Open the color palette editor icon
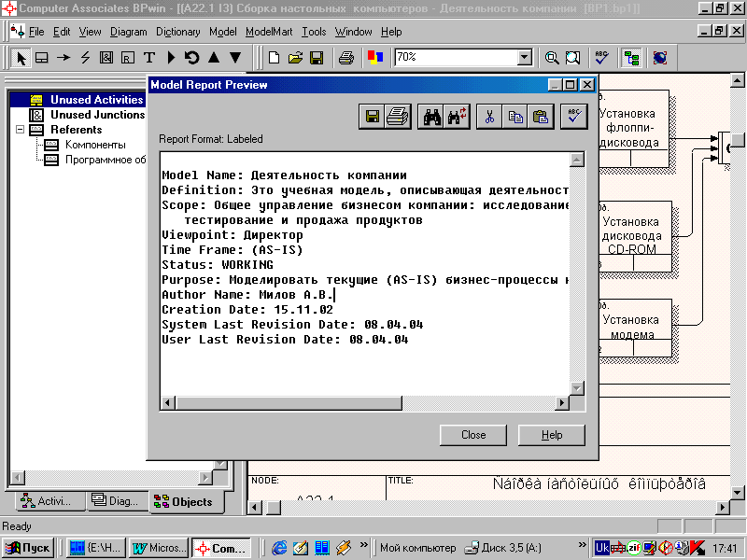The width and height of the screenshot is (747, 560). [375, 58]
